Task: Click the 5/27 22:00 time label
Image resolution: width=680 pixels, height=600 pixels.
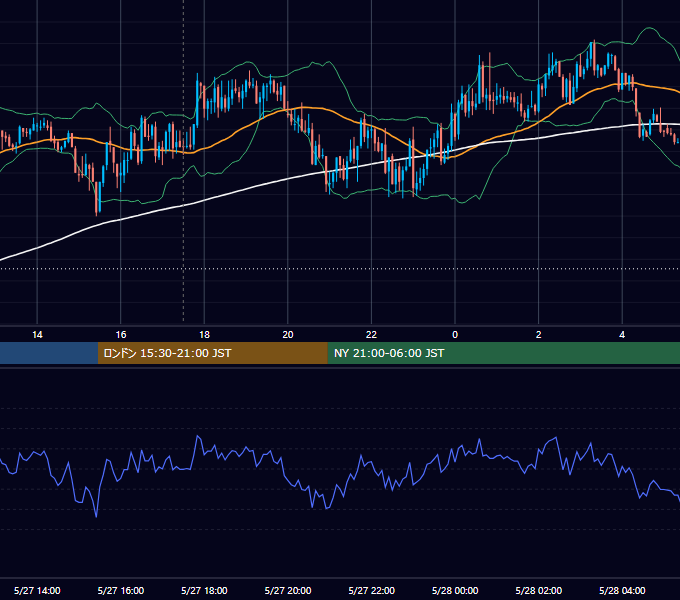Action: click(x=372, y=590)
